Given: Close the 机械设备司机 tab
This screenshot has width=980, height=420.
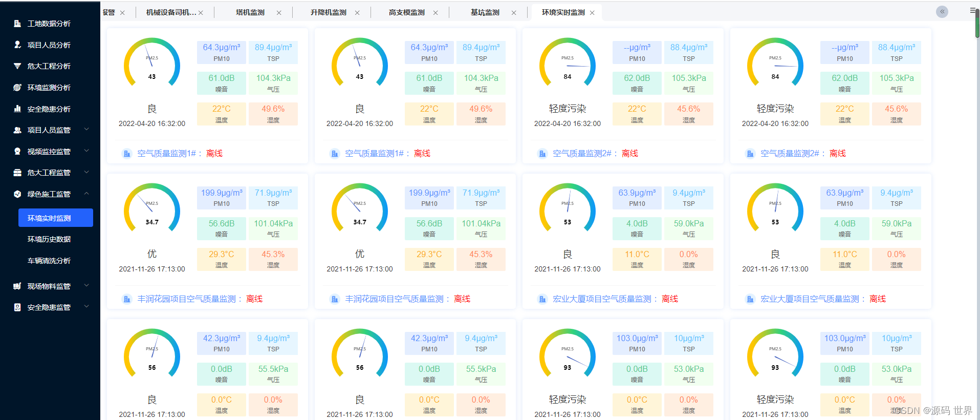Looking at the screenshot, I should pyautogui.click(x=201, y=13).
